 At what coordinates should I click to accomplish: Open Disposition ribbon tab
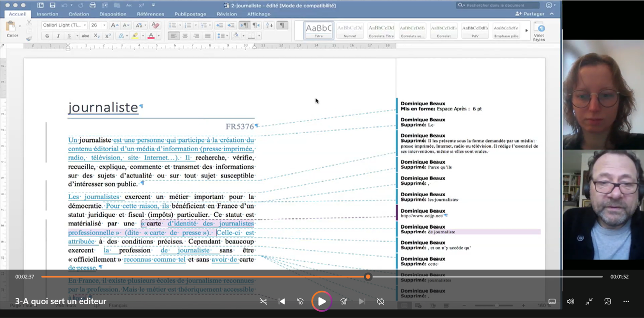(113, 14)
